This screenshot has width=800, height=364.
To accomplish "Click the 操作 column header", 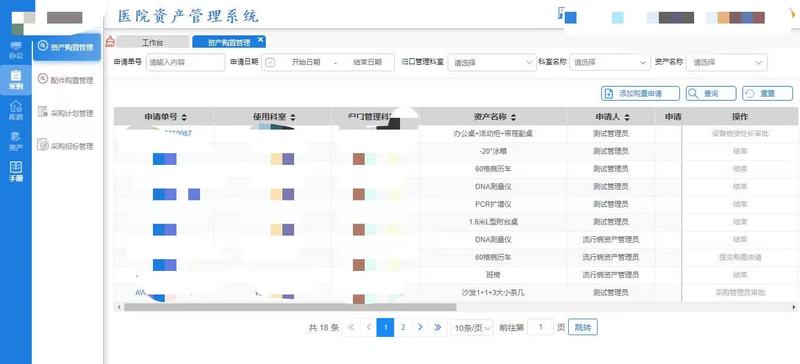I will [x=740, y=117].
